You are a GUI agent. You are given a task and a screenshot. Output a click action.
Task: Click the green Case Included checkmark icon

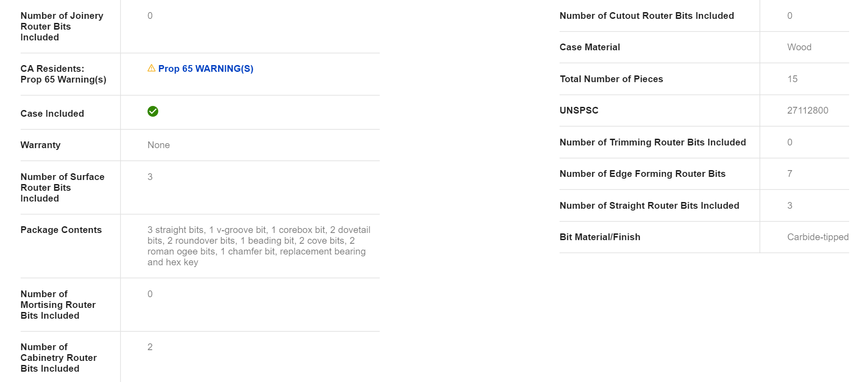(153, 111)
